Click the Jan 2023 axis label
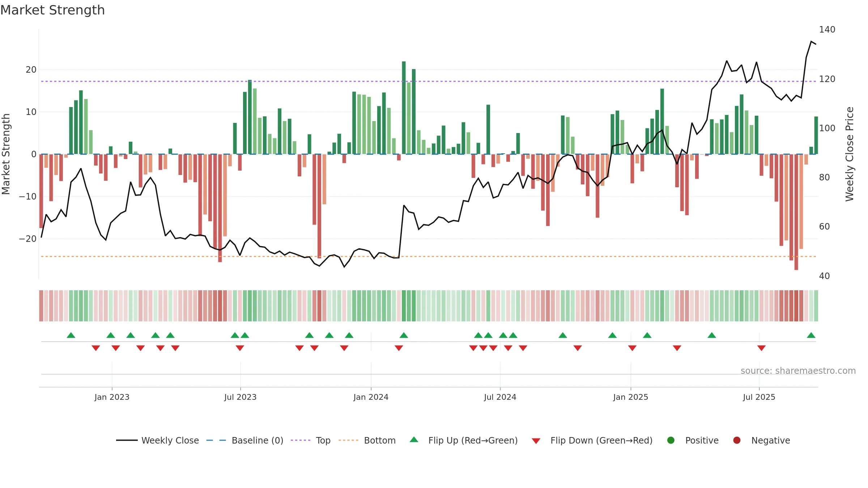868x488 pixels. pyautogui.click(x=112, y=397)
